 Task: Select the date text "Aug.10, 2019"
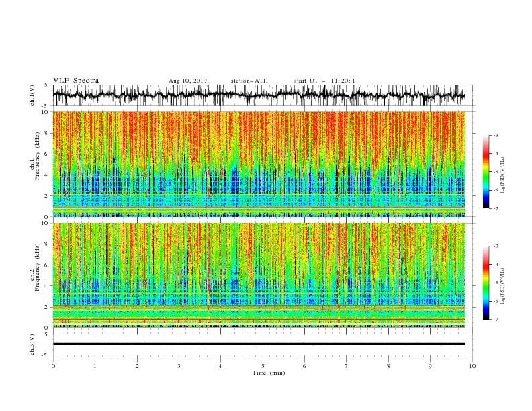pyautogui.click(x=187, y=81)
